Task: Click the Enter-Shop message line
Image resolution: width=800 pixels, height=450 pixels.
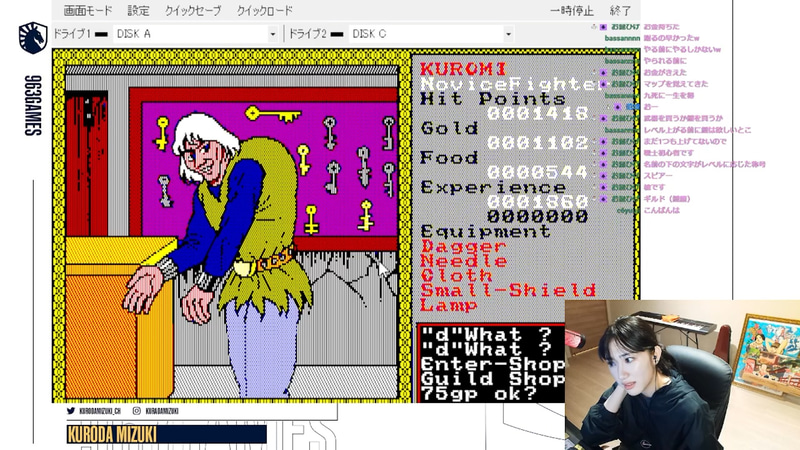Action: point(492,364)
